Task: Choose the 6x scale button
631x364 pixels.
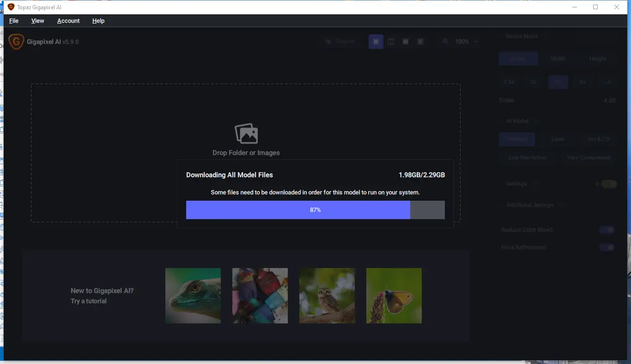Action: click(x=583, y=82)
